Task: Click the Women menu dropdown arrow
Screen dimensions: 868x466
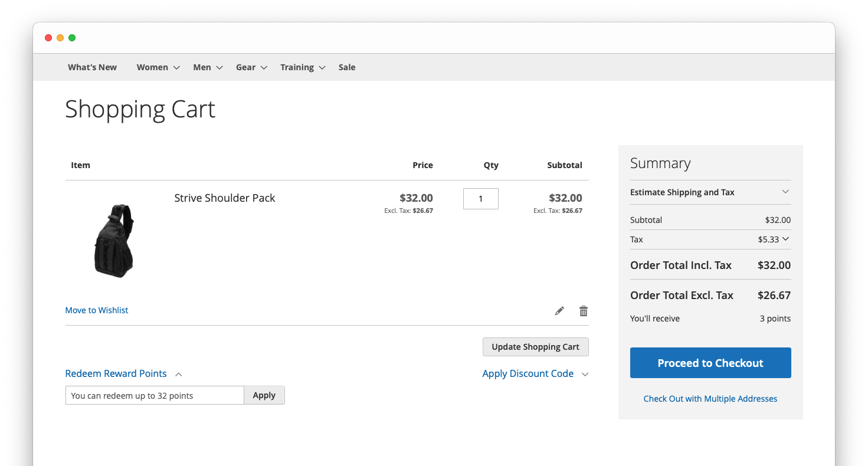Action: tap(176, 67)
